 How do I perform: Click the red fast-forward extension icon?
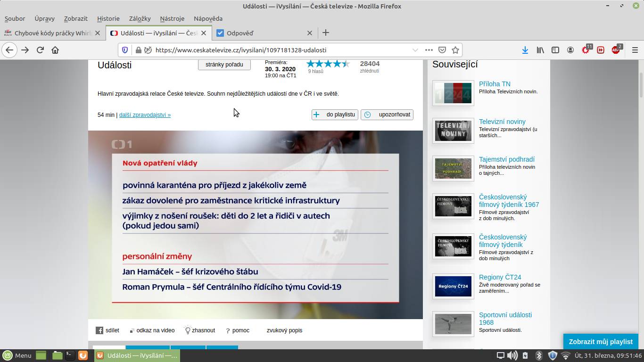coord(601,50)
